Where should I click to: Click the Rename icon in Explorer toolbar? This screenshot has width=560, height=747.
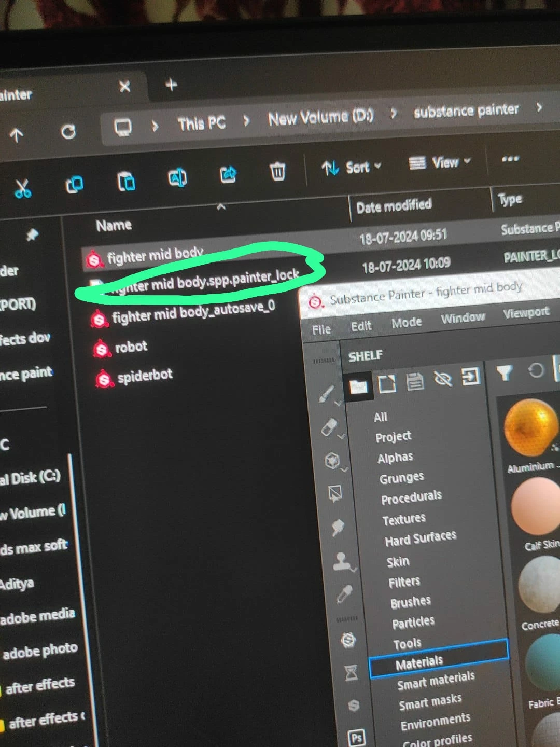[177, 178]
